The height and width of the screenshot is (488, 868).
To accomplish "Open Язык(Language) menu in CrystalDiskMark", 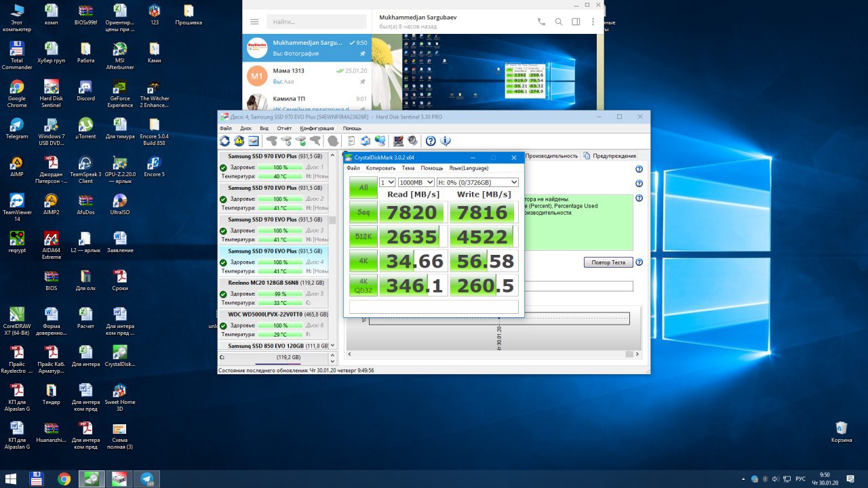I will [469, 168].
